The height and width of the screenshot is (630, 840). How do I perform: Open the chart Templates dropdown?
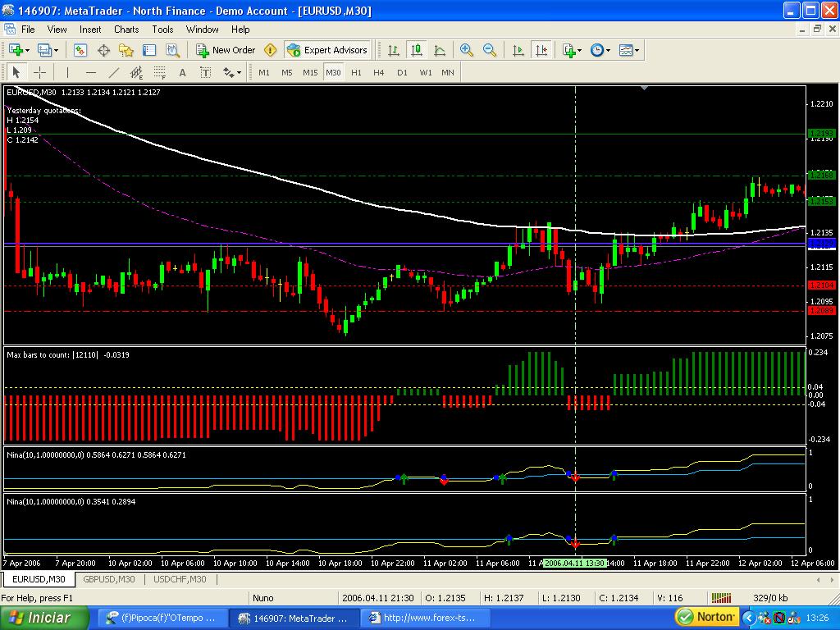(629, 50)
